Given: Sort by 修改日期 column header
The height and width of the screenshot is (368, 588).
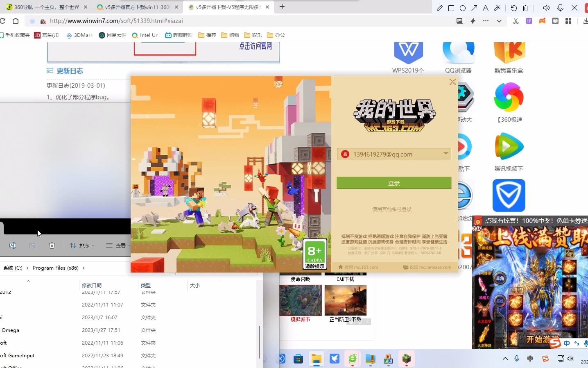Looking at the screenshot, I should pos(92,285).
